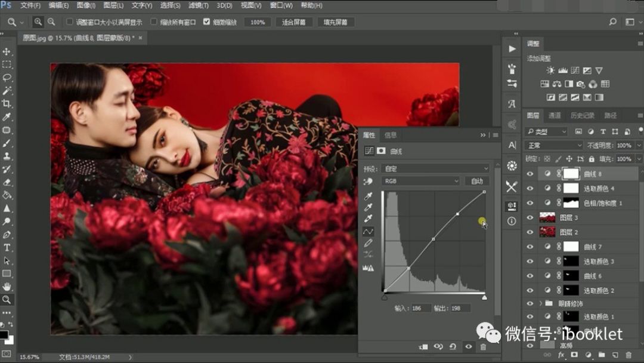Delete adjustment using Properties trash icon
Viewport: 644px width, 363px height.
pyautogui.click(x=483, y=346)
